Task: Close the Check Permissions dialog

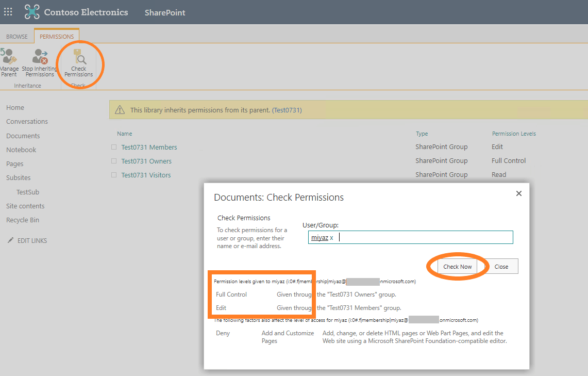Action: point(518,193)
